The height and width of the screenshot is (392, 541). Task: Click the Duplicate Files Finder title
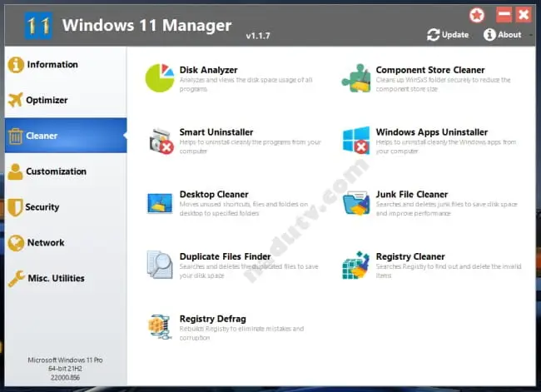(226, 256)
